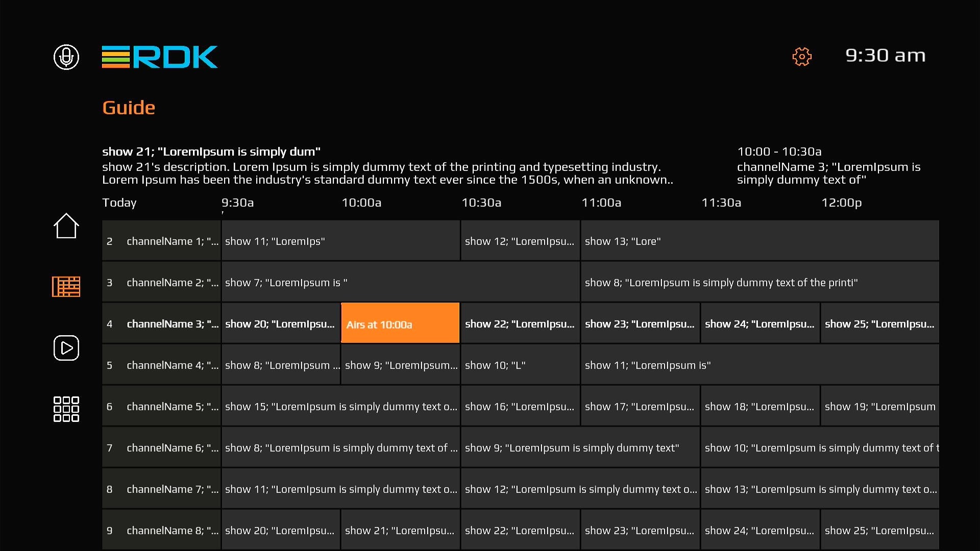The image size is (980, 551).
Task: Select the orange Guide grid icon
Action: tap(66, 287)
